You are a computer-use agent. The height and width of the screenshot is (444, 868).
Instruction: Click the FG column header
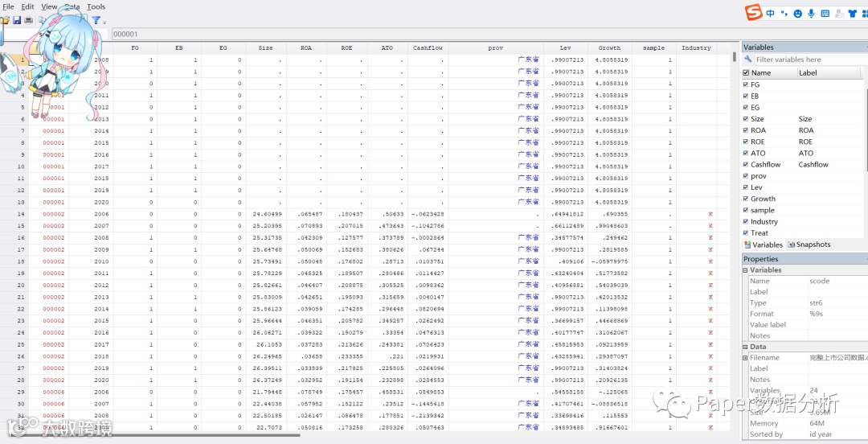[x=135, y=48]
